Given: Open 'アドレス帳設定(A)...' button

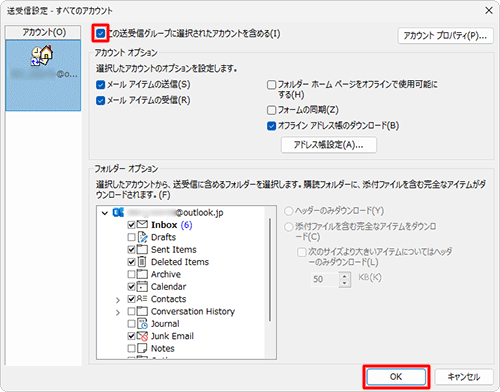Looking at the screenshot, I should point(329,145).
